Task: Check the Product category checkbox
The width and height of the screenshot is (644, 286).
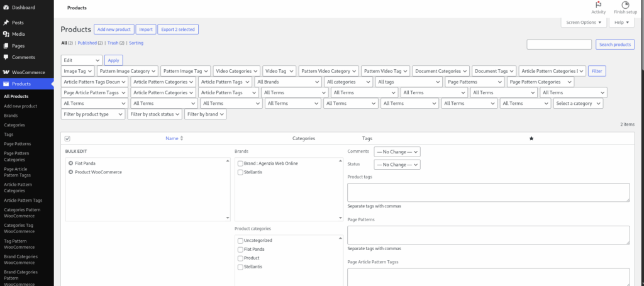Action: pyautogui.click(x=240, y=258)
